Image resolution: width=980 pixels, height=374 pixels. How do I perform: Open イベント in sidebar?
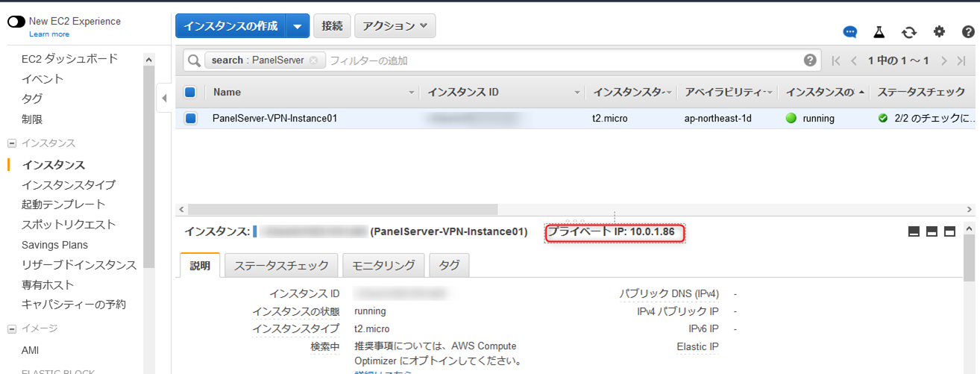(x=43, y=78)
